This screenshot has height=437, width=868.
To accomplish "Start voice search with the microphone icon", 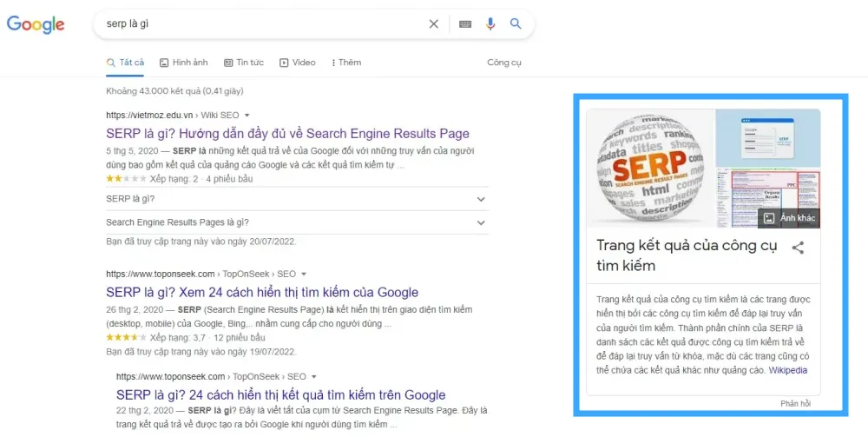I will pyautogui.click(x=490, y=24).
